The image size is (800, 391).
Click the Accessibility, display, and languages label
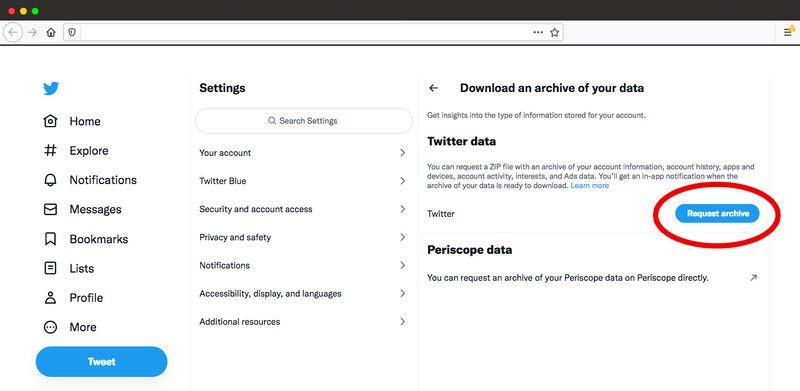point(270,294)
